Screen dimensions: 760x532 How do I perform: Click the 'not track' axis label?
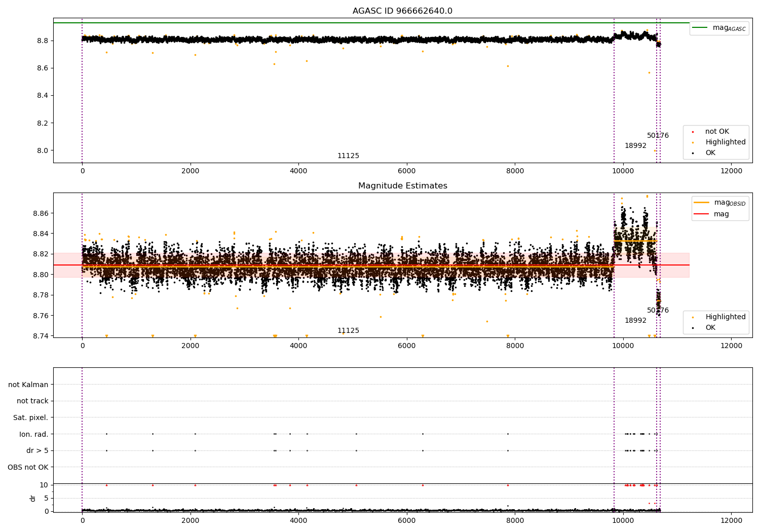point(32,401)
